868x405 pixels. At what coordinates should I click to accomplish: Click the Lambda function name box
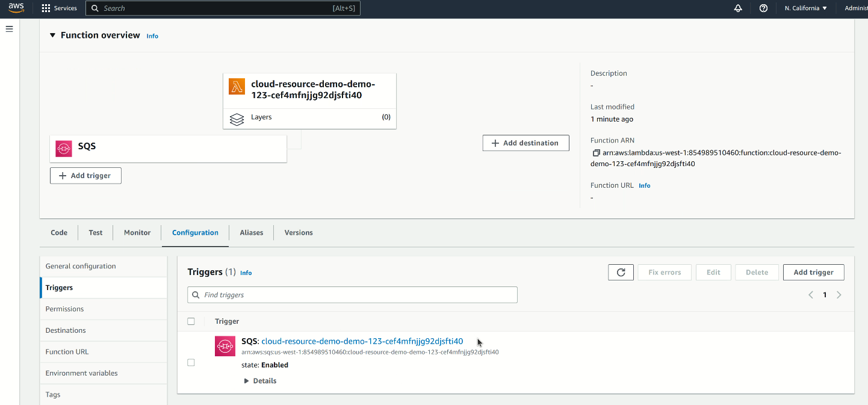309,90
